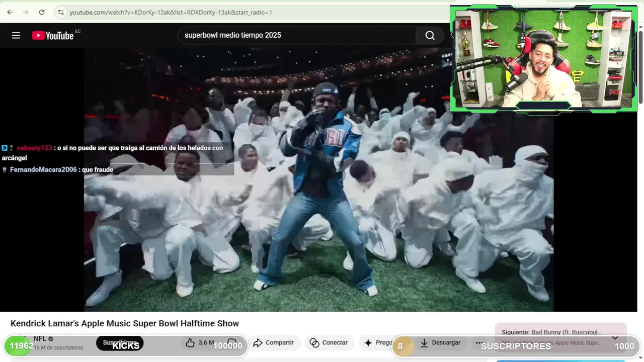Click the Kendrick Lamar video player
This screenshot has height=362, width=644.
point(318,179)
